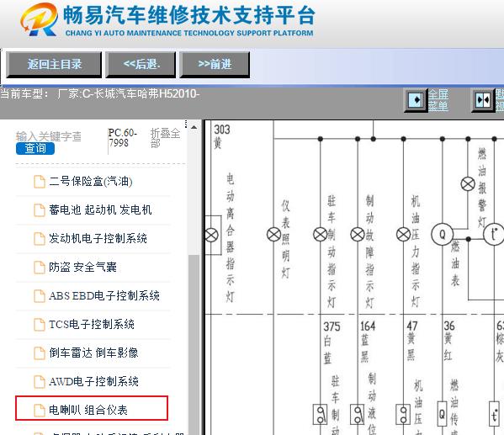Click the split-view icon at right
Screen dimensions: 504x435
coord(483,100)
